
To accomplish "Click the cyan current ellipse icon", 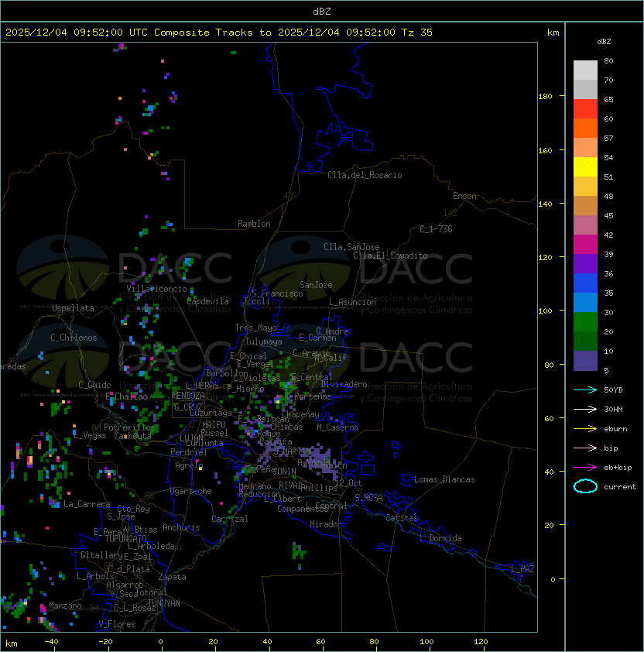I will [x=585, y=486].
